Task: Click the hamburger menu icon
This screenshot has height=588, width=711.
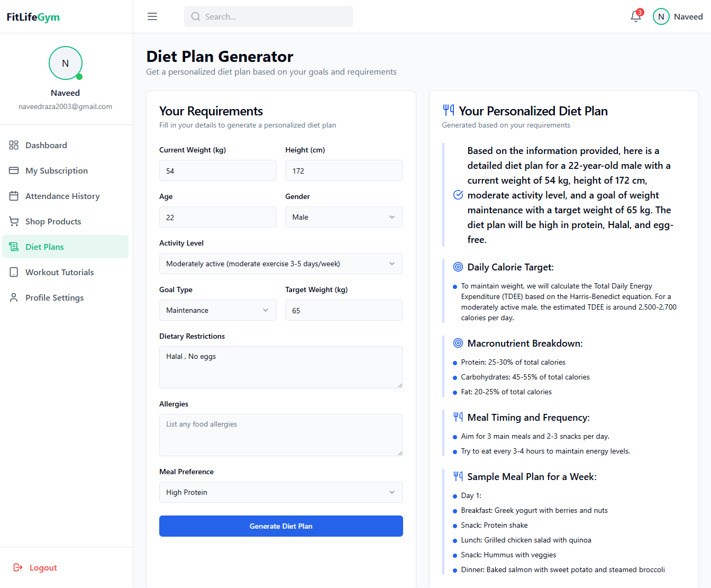Action: pyautogui.click(x=152, y=16)
